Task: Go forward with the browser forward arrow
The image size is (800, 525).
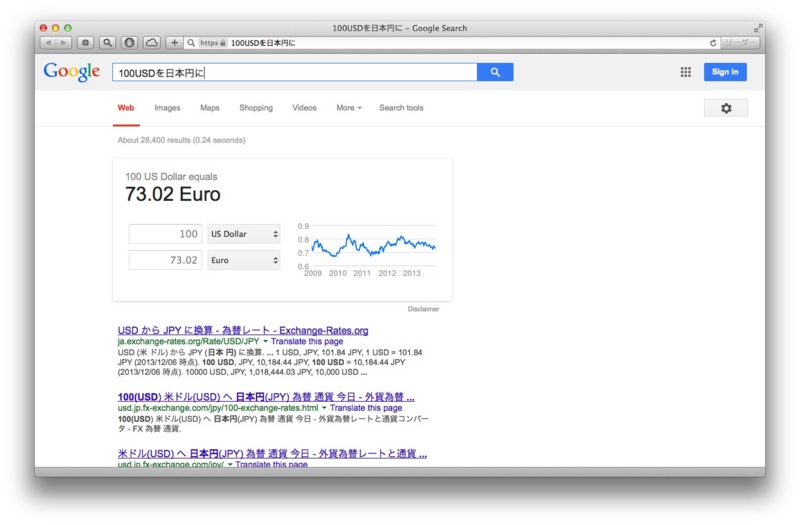Action: coord(64,43)
